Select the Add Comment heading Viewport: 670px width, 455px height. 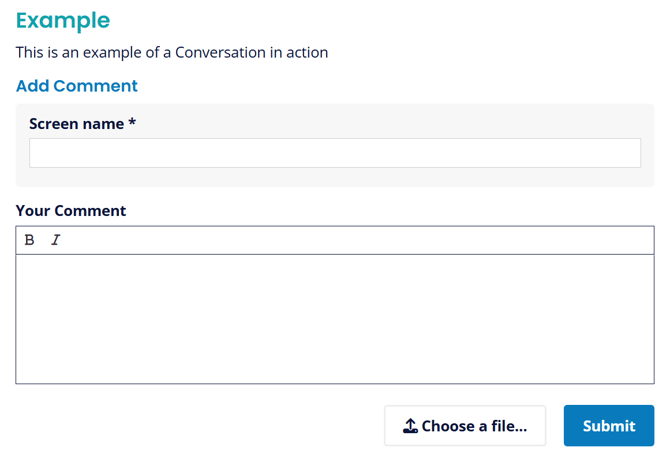point(77,86)
